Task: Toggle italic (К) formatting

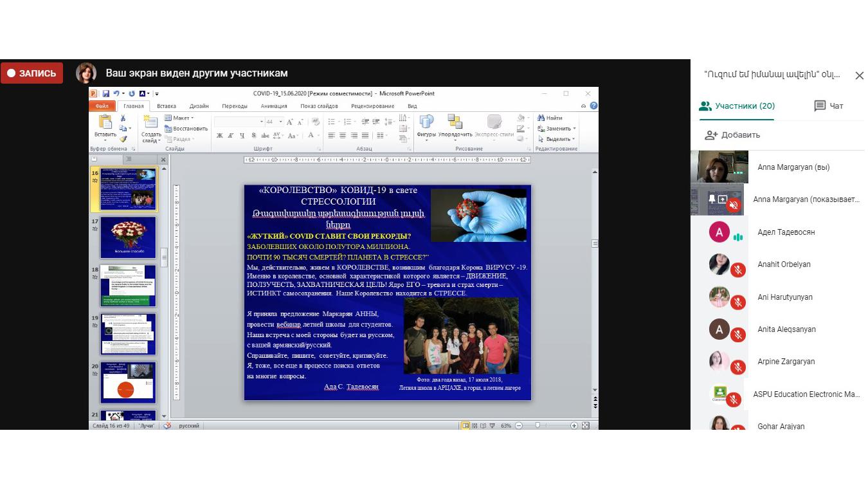Action: (x=231, y=136)
